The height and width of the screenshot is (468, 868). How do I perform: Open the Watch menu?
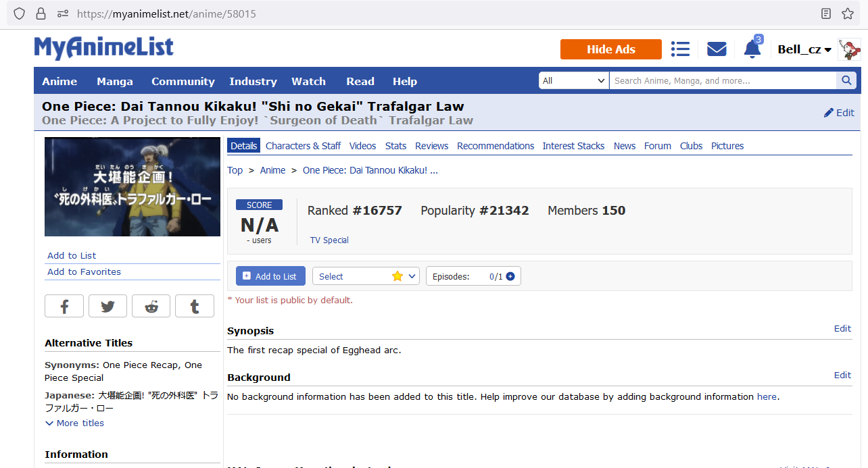(x=308, y=81)
